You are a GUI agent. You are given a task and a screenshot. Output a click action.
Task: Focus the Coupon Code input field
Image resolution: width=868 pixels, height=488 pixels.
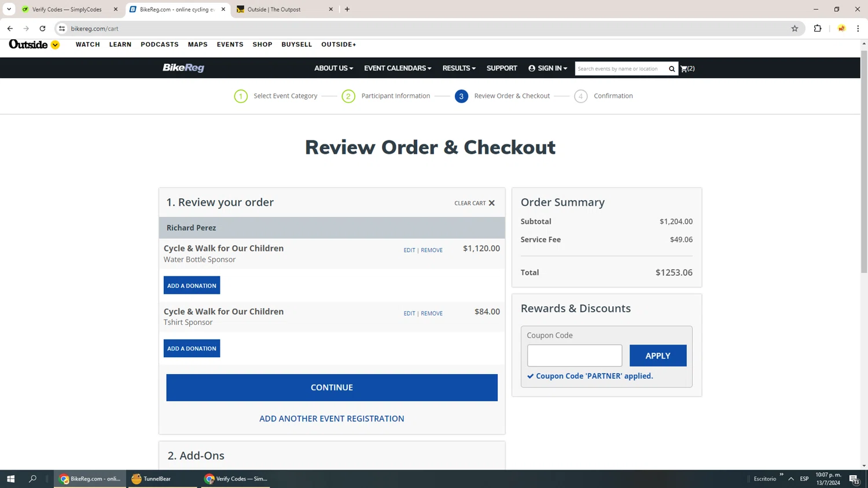[575, 356]
